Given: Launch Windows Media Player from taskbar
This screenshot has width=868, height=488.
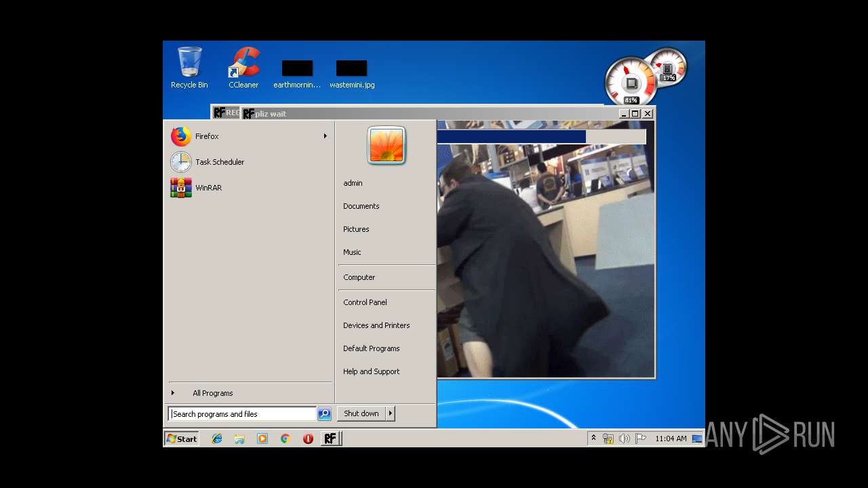Looking at the screenshot, I should pos(262,439).
